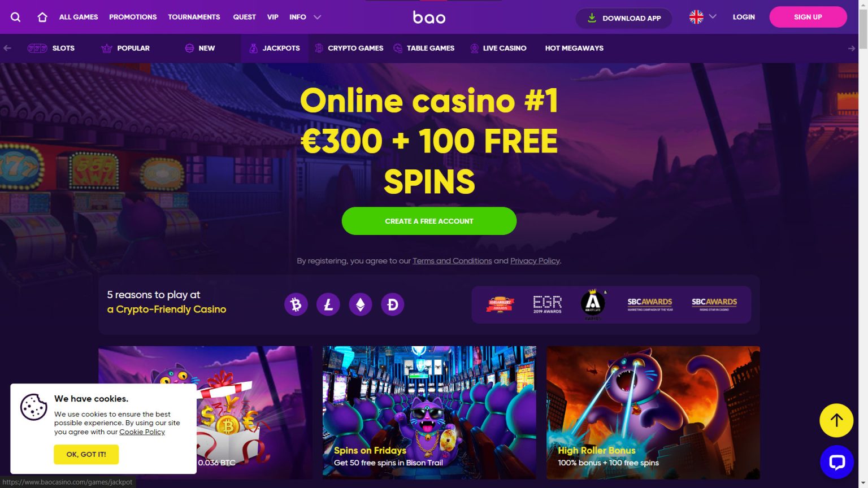Open the bao logo homepage link
The height and width of the screenshot is (488, 868).
point(429,18)
